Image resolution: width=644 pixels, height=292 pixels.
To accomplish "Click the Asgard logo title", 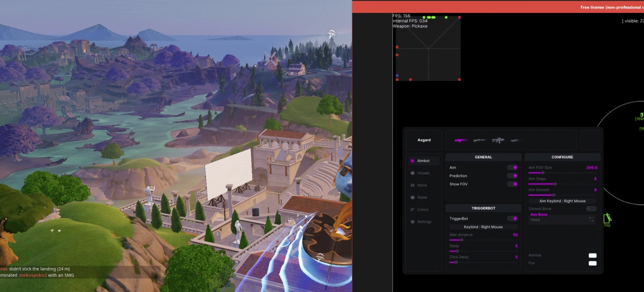I will 424,140.
